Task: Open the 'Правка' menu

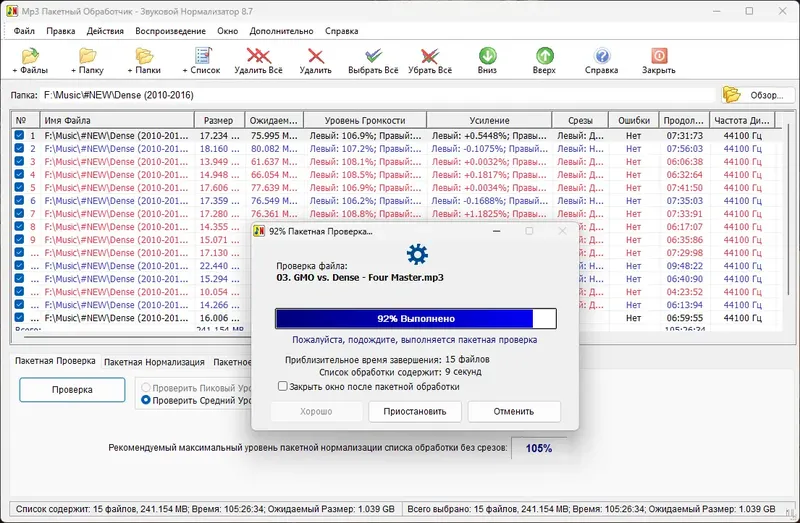Action: pyautogui.click(x=60, y=31)
